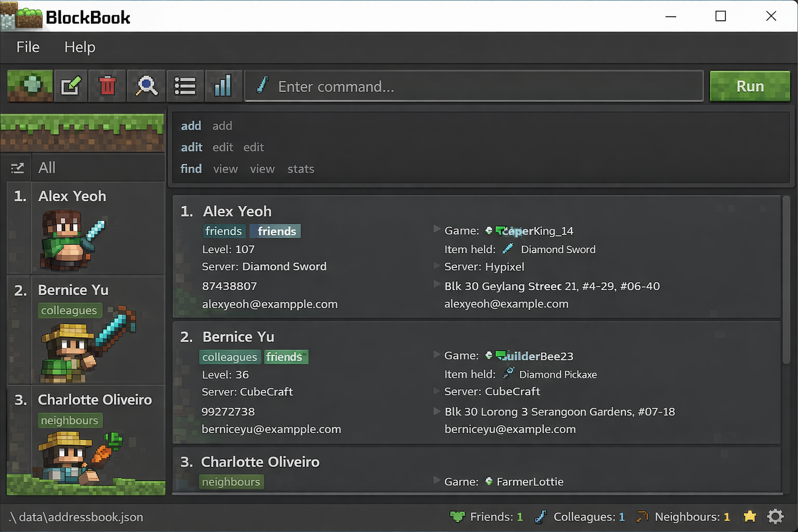Click the add contact grass block icon

(30, 86)
